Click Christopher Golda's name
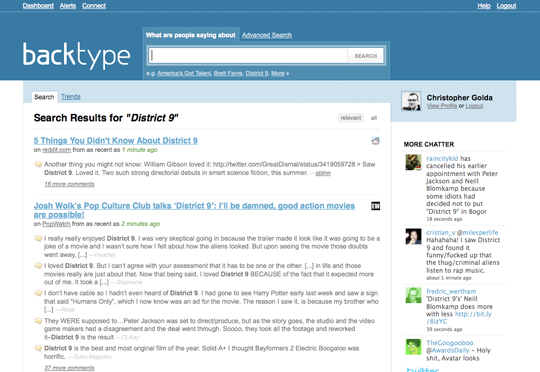This screenshot has width=540, height=372. click(x=459, y=97)
